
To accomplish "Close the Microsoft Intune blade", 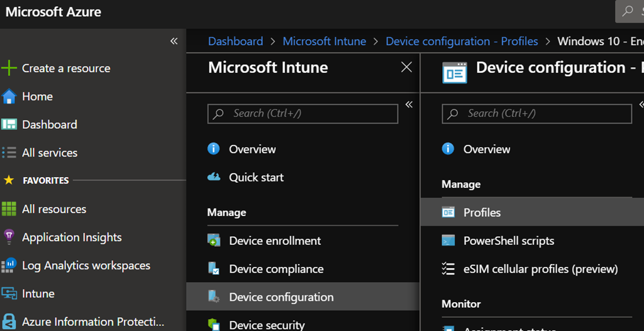I will pyautogui.click(x=406, y=67).
